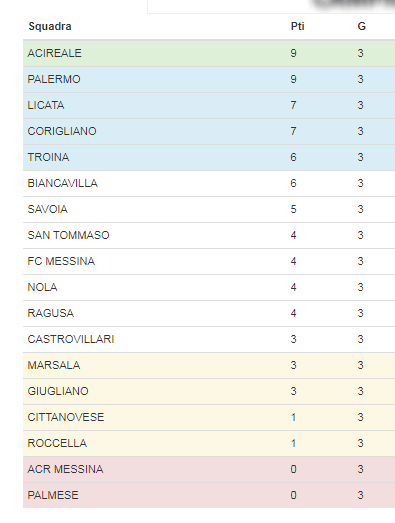Choose TROINA in the standings
The width and height of the screenshot is (395, 523).
pos(48,157)
